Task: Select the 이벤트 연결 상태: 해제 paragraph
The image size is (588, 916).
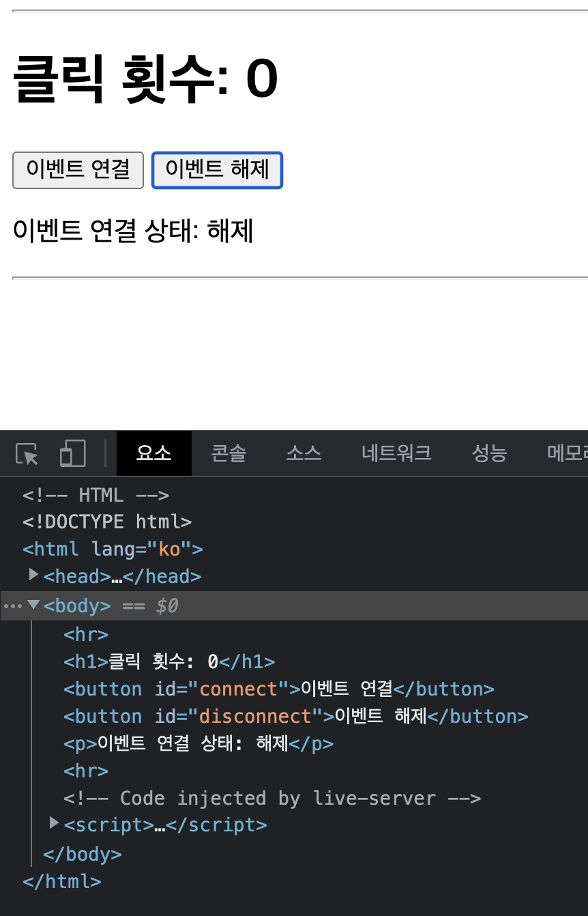Action: click(x=134, y=231)
